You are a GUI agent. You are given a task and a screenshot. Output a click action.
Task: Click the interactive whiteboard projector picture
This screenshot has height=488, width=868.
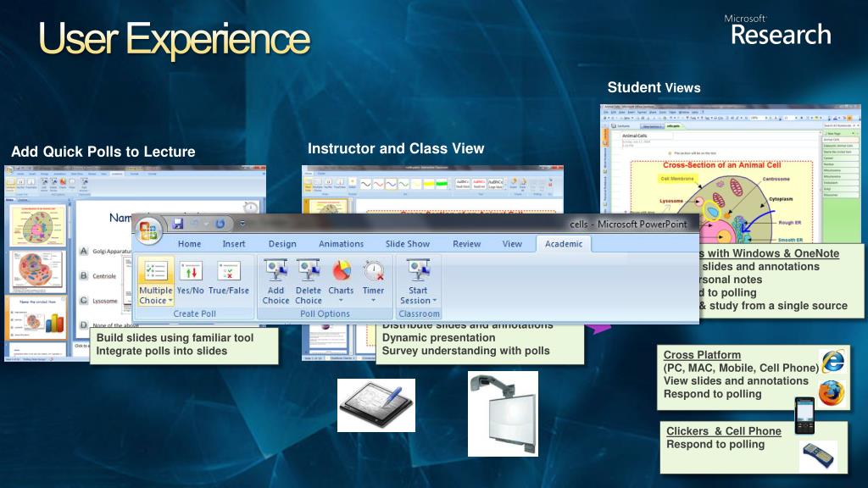point(503,413)
